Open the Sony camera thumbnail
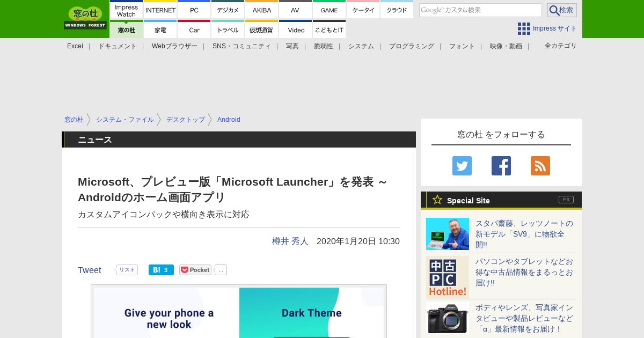 pos(448,318)
